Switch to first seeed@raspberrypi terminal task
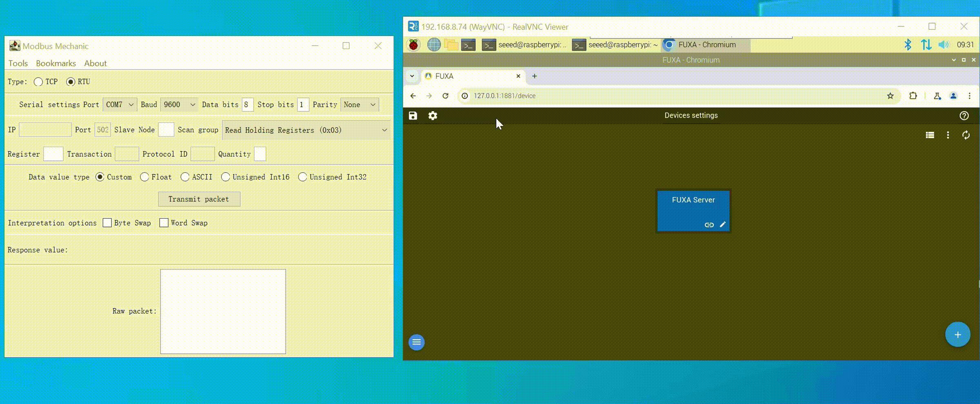Screen dimensions: 980x404 click(x=524, y=45)
